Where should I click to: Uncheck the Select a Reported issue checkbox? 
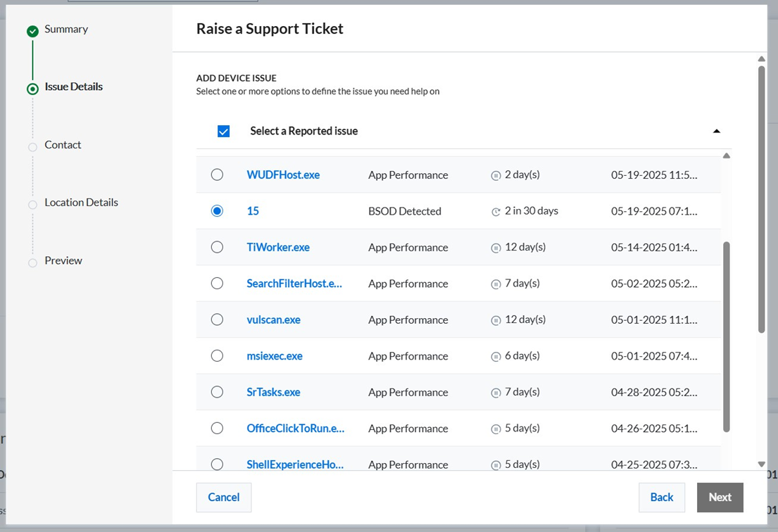[x=224, y=132]
